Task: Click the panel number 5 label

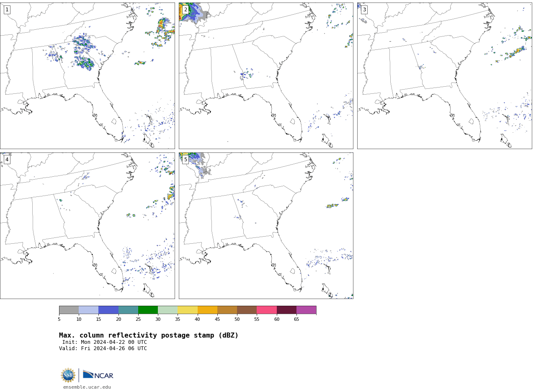Action: (x=186, y=160)
